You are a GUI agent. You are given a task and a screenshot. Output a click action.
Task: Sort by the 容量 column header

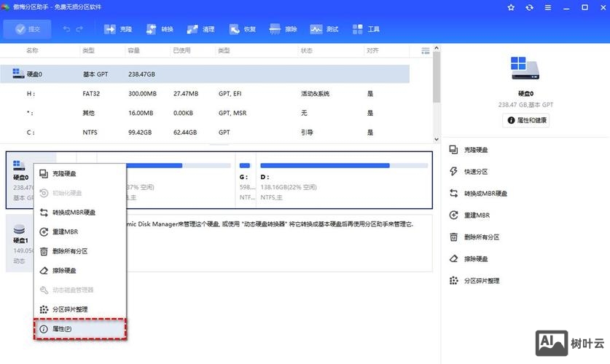pyautogui.click(x=134, y=50)
